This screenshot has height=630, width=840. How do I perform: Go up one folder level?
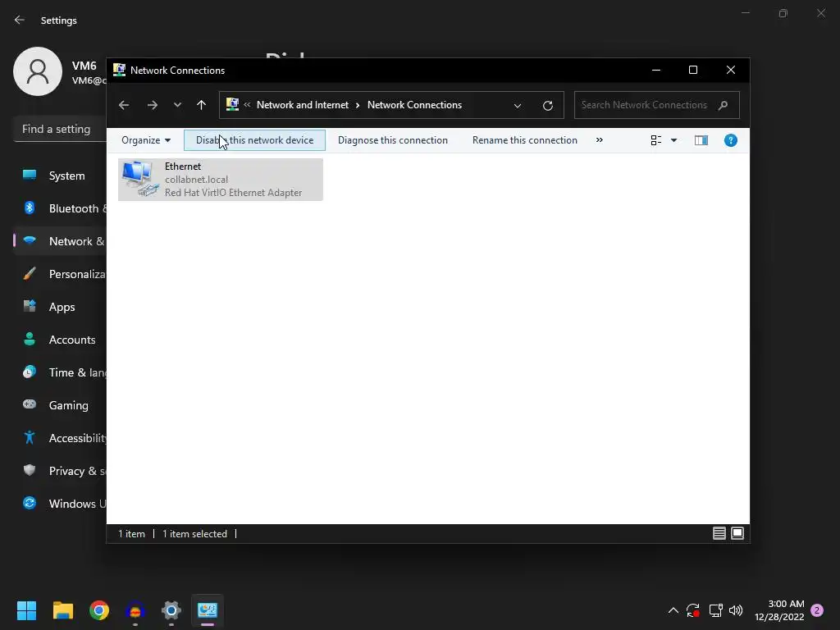[x=202, y=105]
